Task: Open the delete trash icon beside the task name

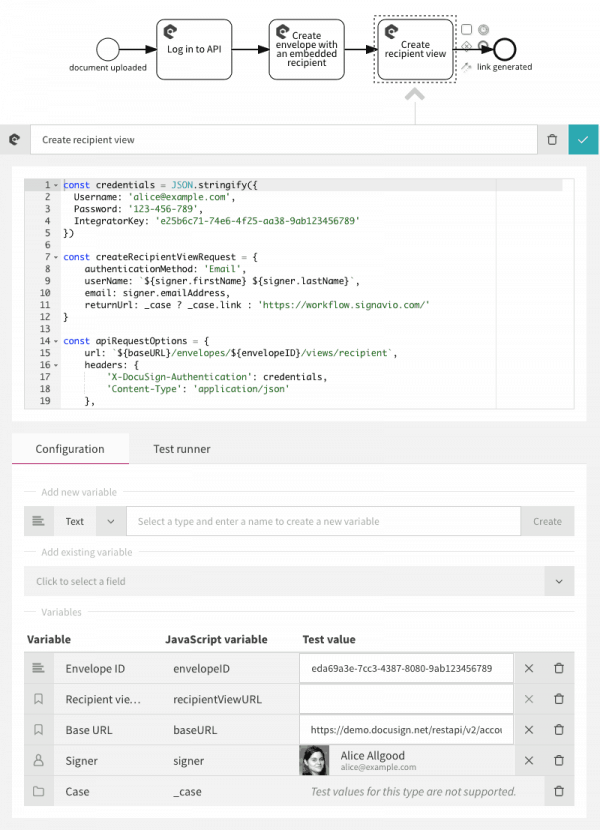Action: click(x=552, y=139)
